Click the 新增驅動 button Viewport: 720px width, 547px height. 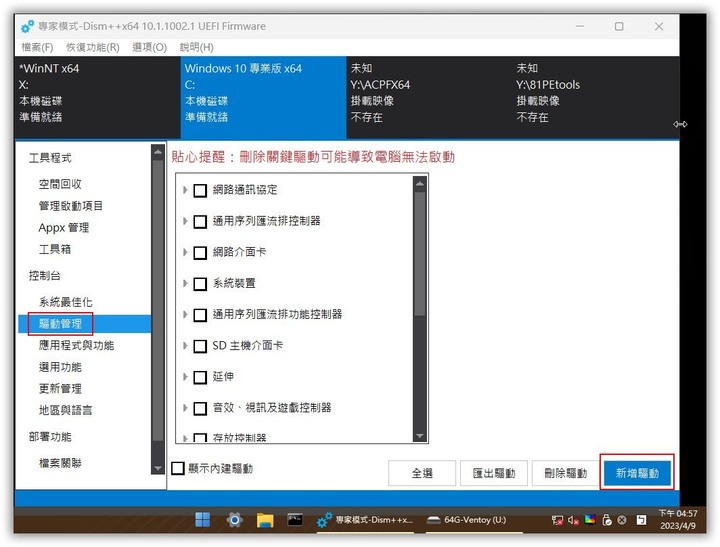coord(637,473)
